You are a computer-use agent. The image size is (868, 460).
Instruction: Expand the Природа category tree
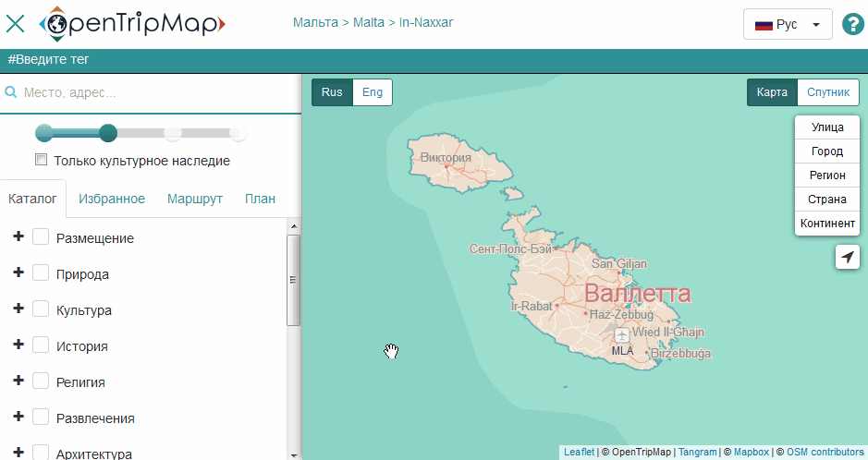click(x=18, y=273)
